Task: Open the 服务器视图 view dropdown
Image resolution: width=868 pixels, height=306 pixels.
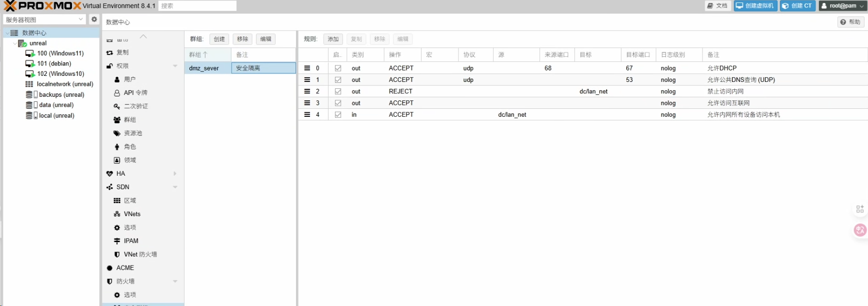Action: 44,19
